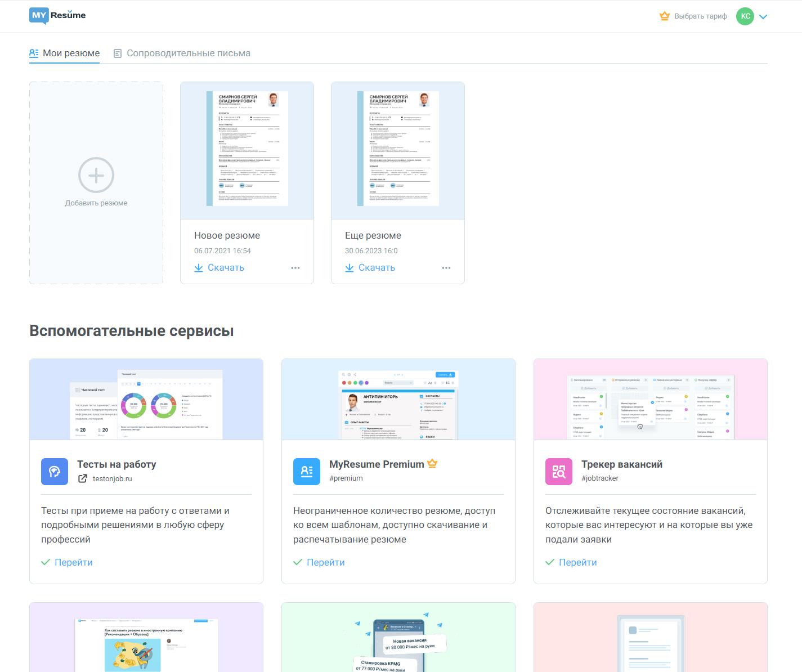Click the Добавить резюме label

(x=96, y=203)
